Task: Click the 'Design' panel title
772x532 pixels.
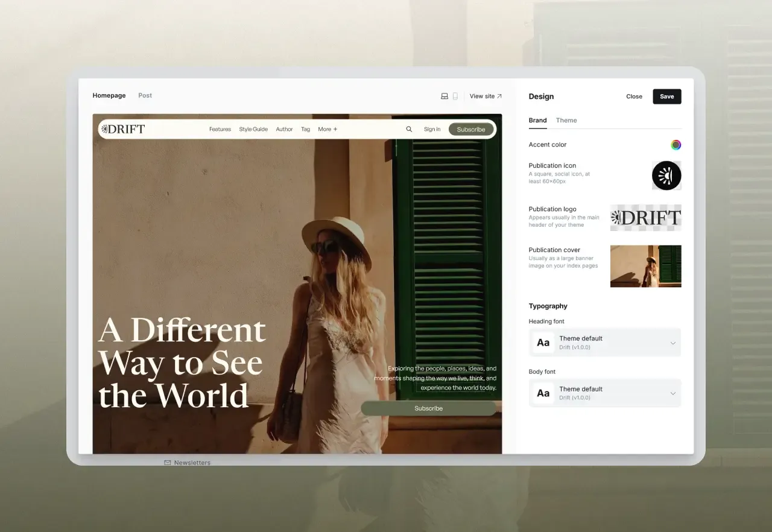Action: pos(541,97)
